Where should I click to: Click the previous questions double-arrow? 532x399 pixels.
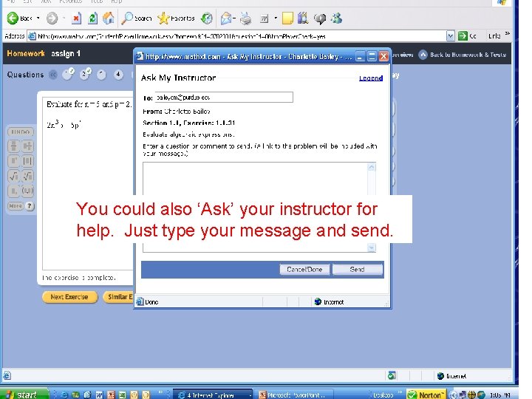(53, 75)
